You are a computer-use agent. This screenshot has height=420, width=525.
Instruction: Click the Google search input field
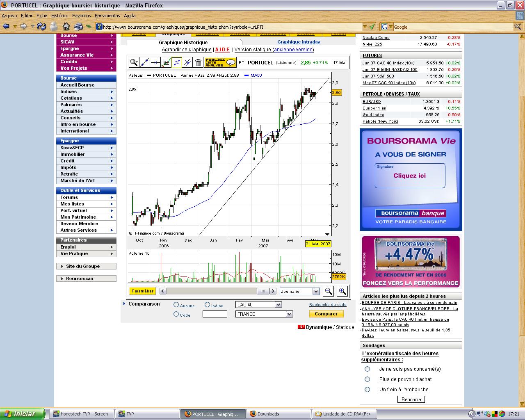(453, 27)
